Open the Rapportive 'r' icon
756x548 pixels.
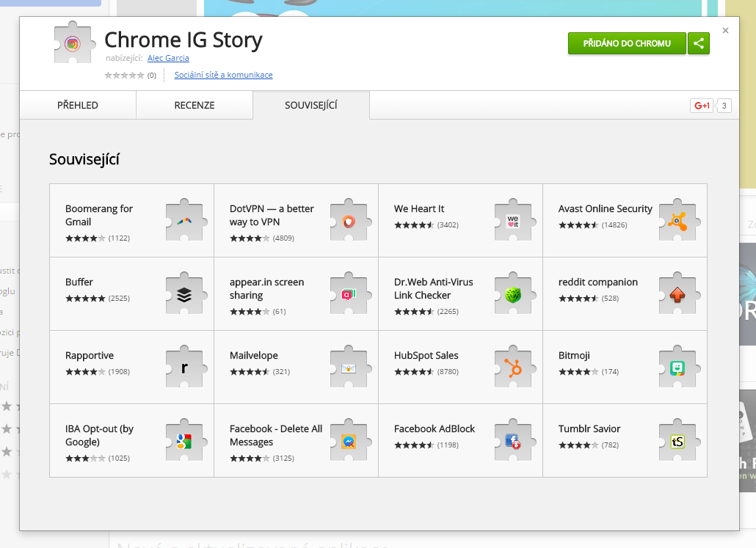coord(186,366)
